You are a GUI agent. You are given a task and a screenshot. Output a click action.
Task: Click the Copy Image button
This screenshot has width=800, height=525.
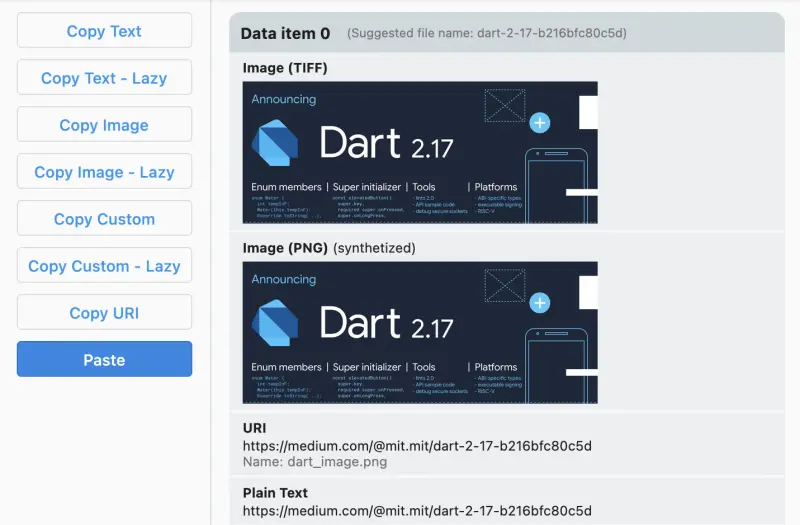[104, 124]
